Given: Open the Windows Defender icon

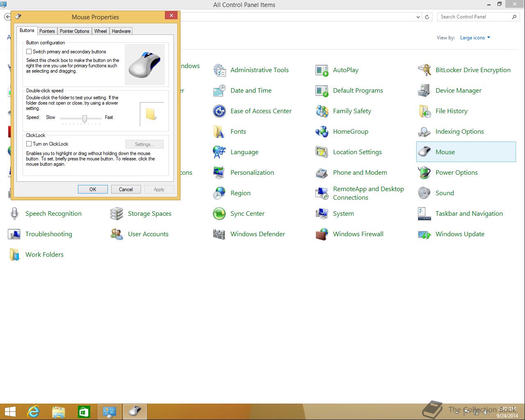Looking at the screenshot, I should click(x=219, y=234).
